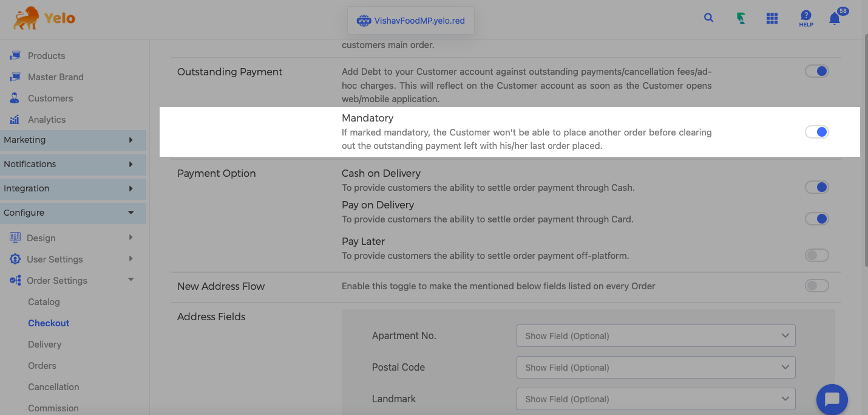The image size is (868, 415).
Task: Go to the Catalog order settings
Action: coord(44,302)
